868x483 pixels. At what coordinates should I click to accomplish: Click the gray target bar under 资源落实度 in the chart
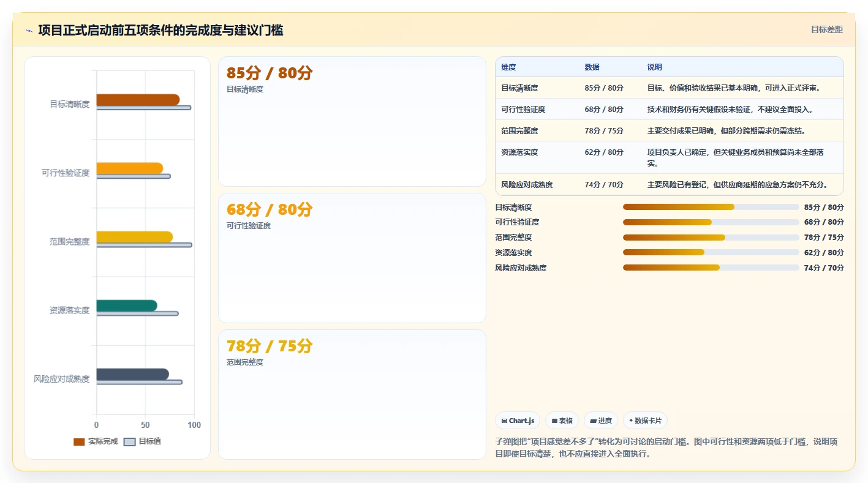(x=138, y=313)
